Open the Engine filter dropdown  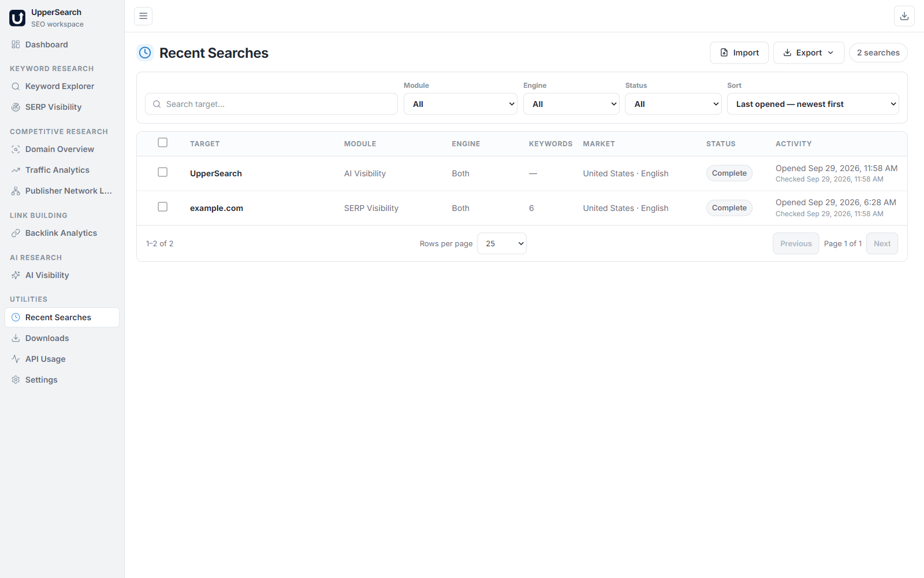click(x=571, y=104)
